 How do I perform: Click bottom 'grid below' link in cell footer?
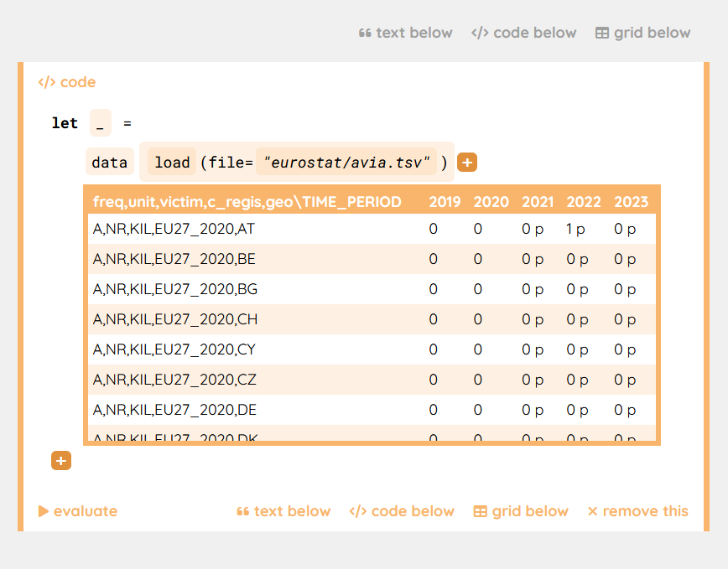click(x=521, y=511)
